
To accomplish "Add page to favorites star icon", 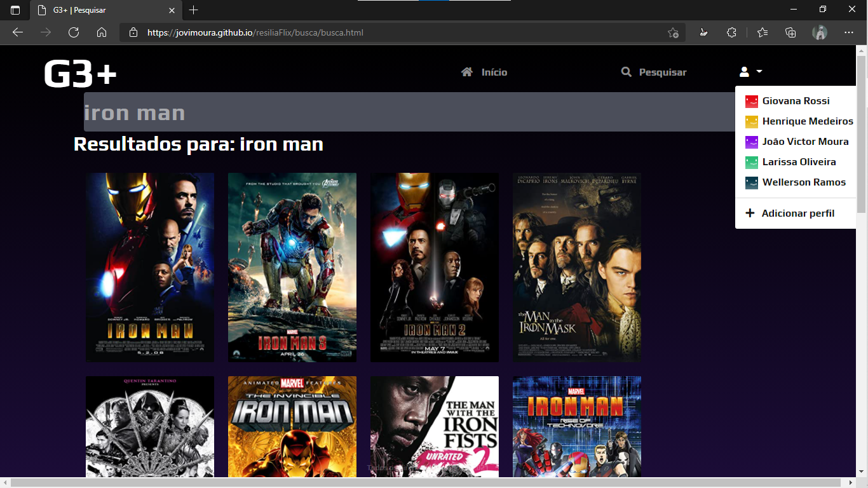I will click(673, 32).
